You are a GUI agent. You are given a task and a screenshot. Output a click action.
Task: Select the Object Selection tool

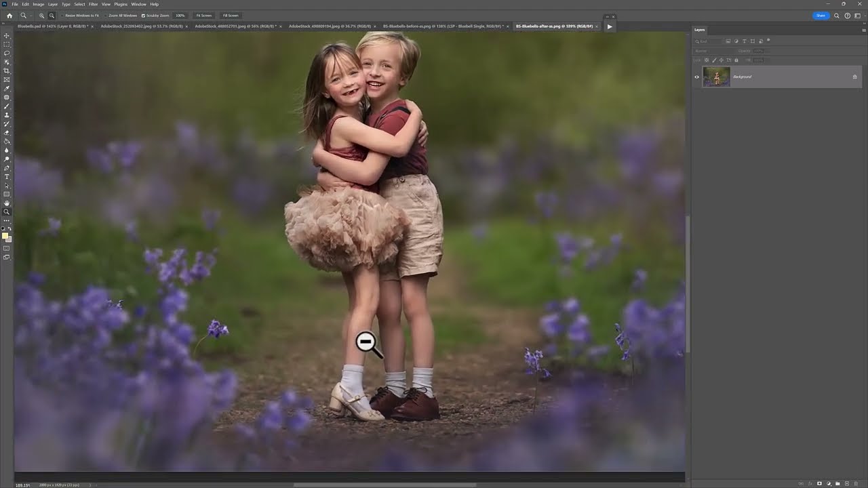7,62
